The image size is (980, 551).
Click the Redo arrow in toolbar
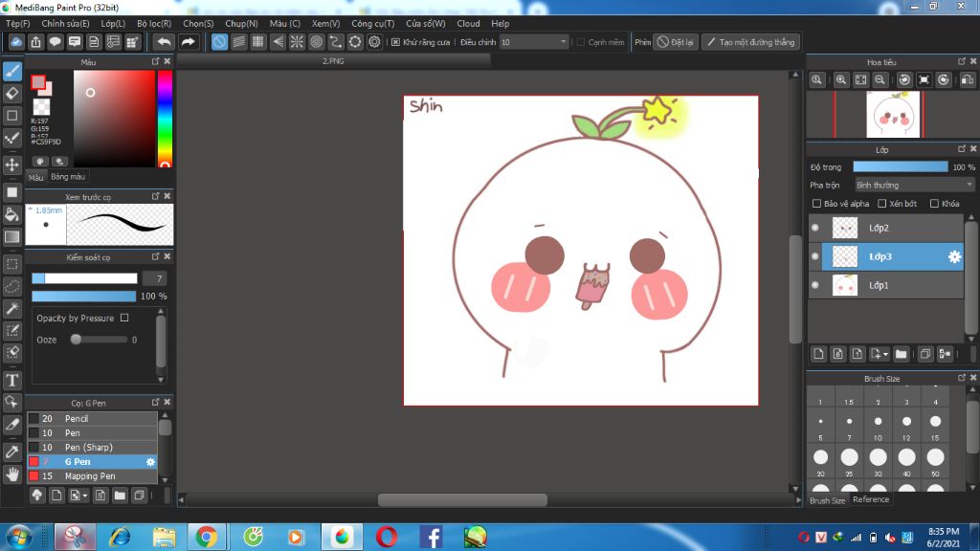pyautogui.click(x=188, y=42)
